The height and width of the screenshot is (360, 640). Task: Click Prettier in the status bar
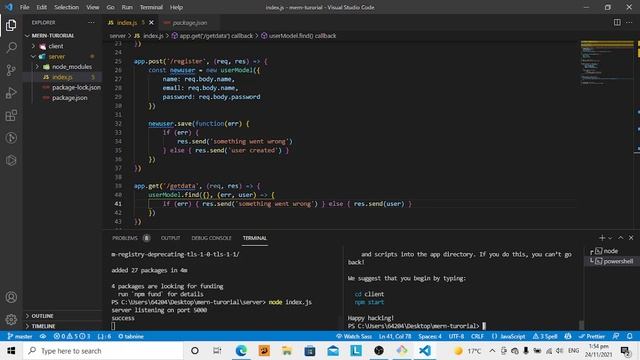click(591, 336)
